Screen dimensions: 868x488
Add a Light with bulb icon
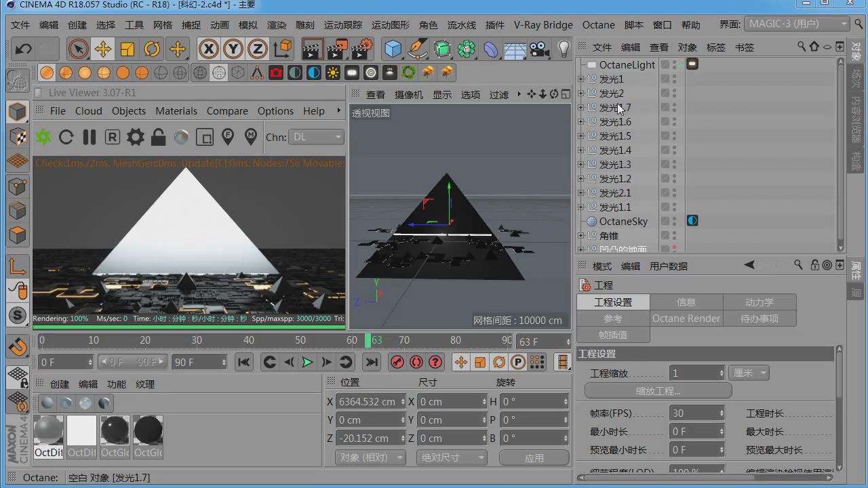click(x=564, y=49)
